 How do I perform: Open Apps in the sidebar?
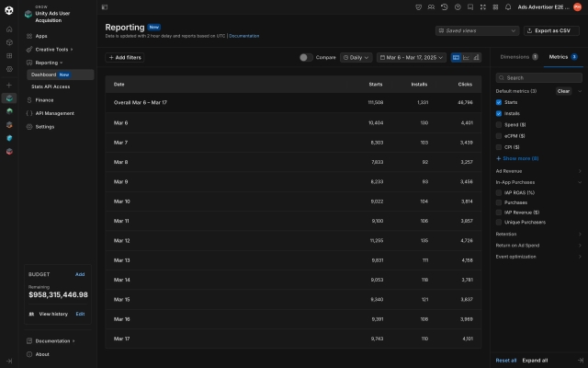41,36
